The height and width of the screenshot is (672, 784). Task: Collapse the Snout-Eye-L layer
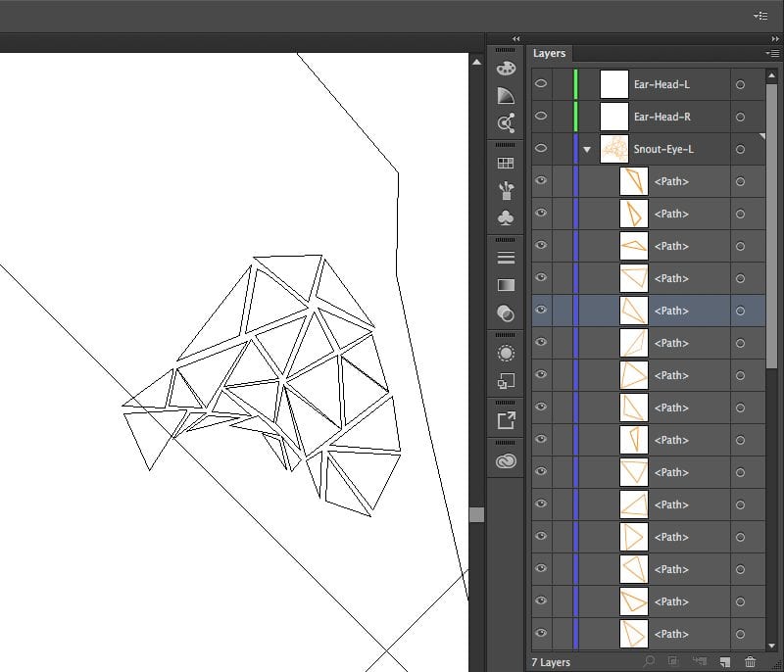pyautogui.click(x=587, y=150)
